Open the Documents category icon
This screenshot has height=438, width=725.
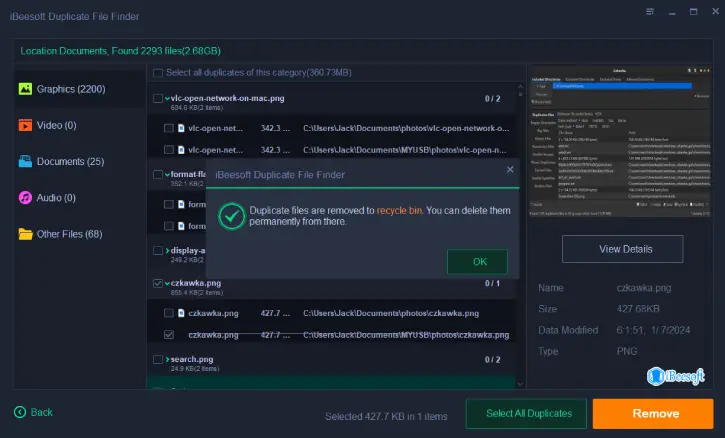(25, 161)
